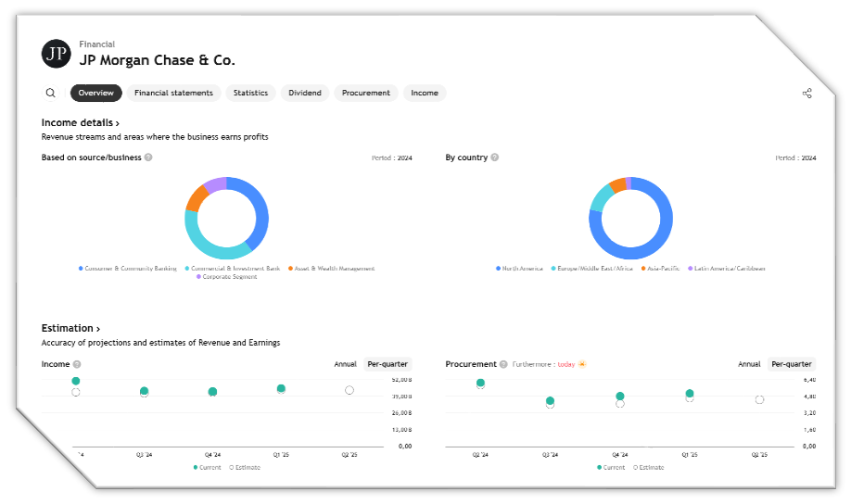Toggle Consumer & Community Banking legend item
851x504 pixels.
[128, 269]
